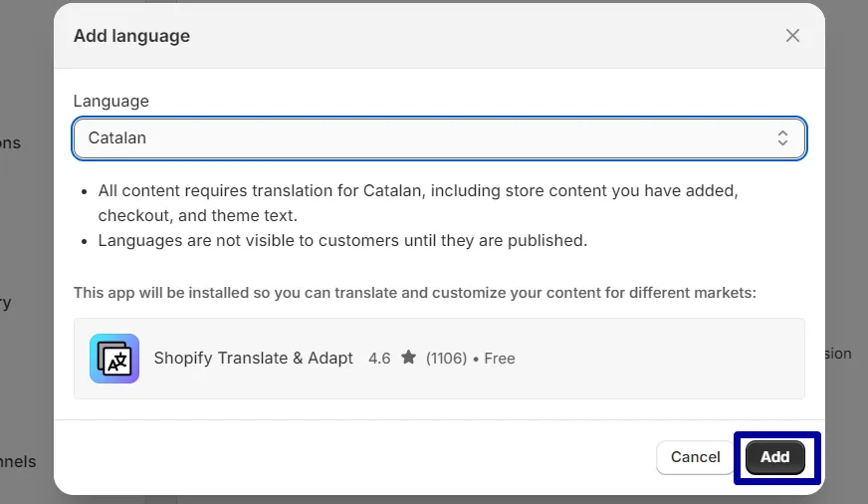Click the 1106 review count
868x504 pixels.
(446, 359)
